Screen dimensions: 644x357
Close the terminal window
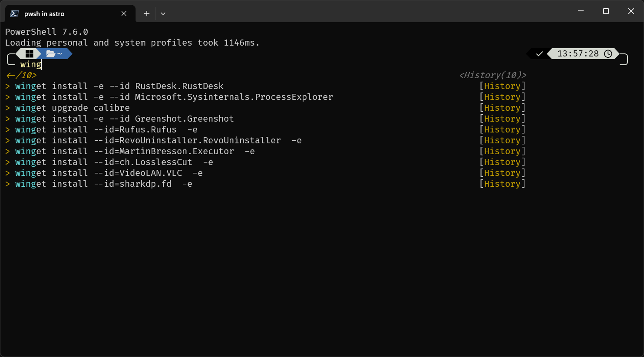click(x=631, y=11)
